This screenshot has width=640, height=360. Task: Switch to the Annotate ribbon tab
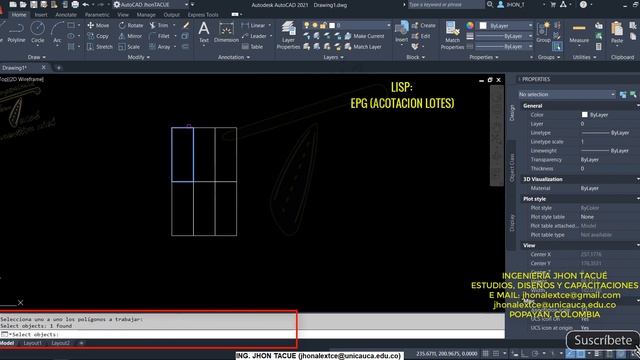click(66, 15)
